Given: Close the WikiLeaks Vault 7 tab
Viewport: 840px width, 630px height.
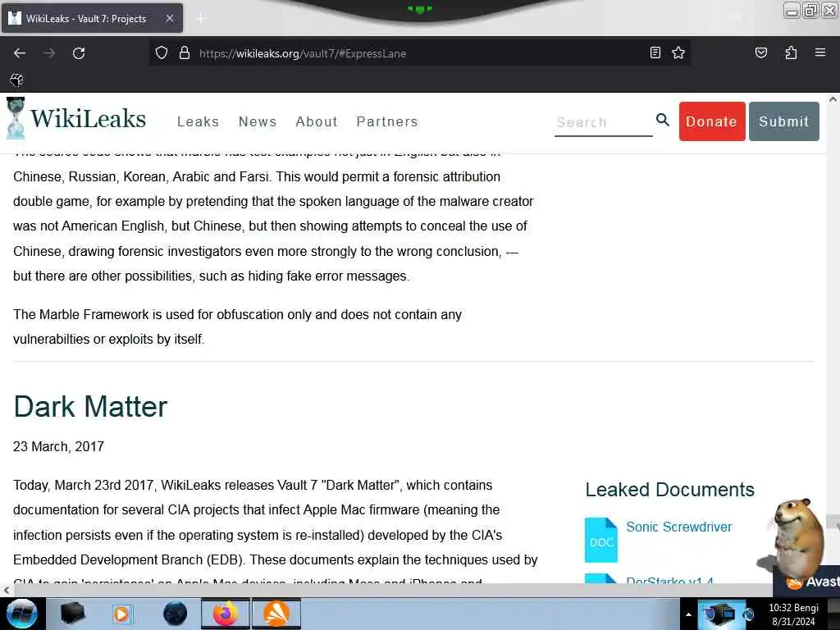Looking at the screenshot, I should pyautogui.click(x=169, y=18).
